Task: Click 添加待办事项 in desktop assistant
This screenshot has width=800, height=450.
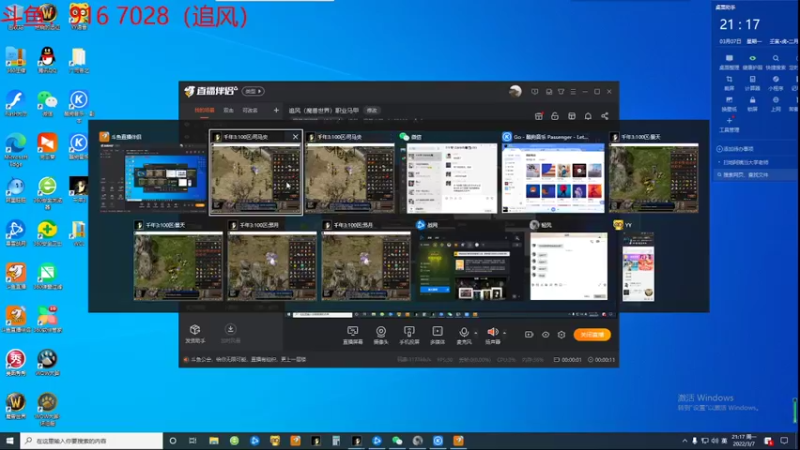Action: (x=735, y=149)
